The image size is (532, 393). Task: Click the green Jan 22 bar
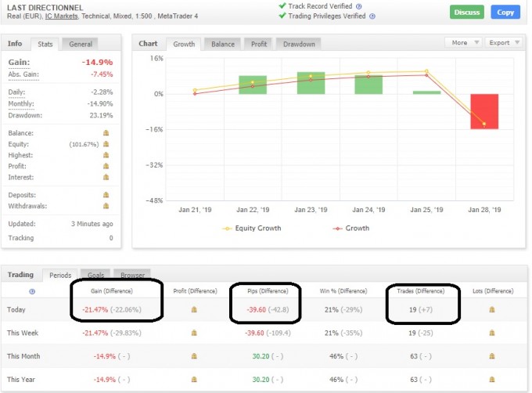click(253, 85)
